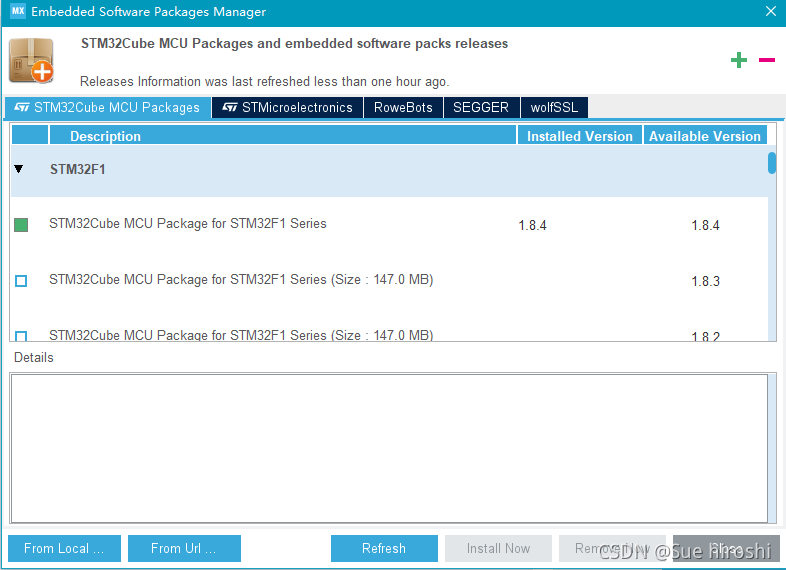Check the STM32F1 package version 1.8.2 box
The image size is (786, 570).
tap(21, 336)
